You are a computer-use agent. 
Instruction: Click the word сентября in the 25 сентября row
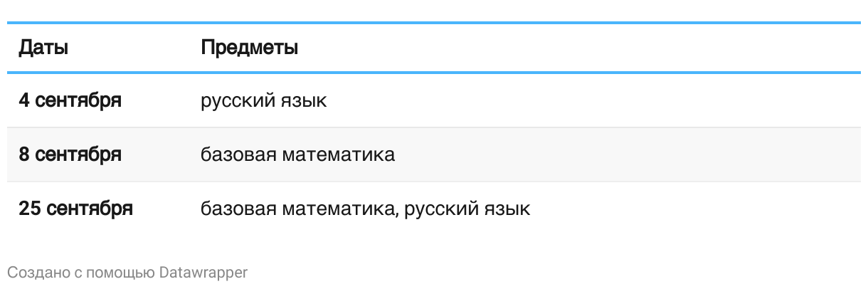[89, 209]
